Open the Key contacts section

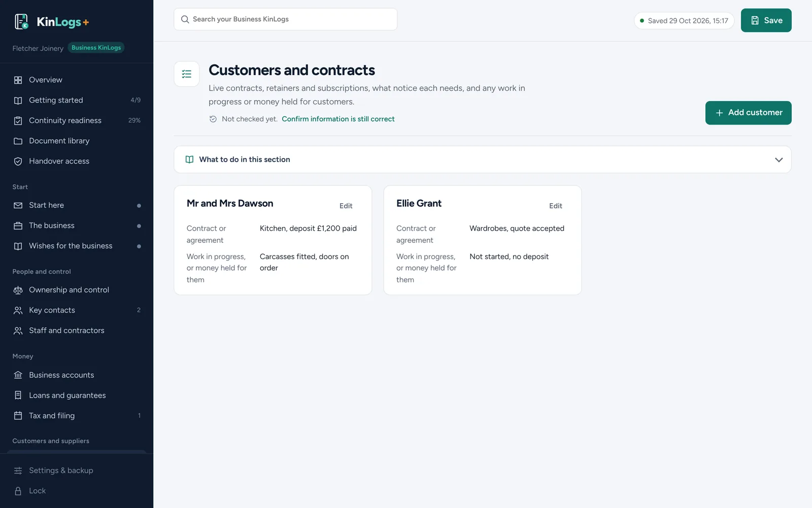point(77,310)
